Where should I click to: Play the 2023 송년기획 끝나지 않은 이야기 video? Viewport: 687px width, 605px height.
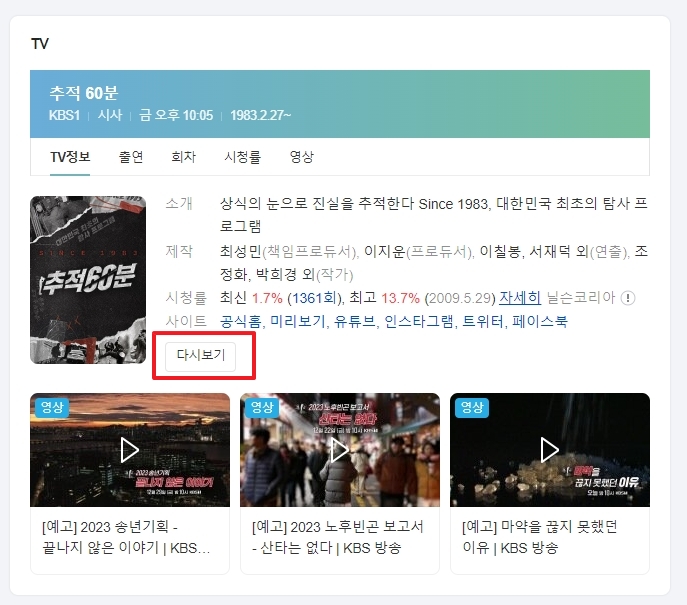130,450
